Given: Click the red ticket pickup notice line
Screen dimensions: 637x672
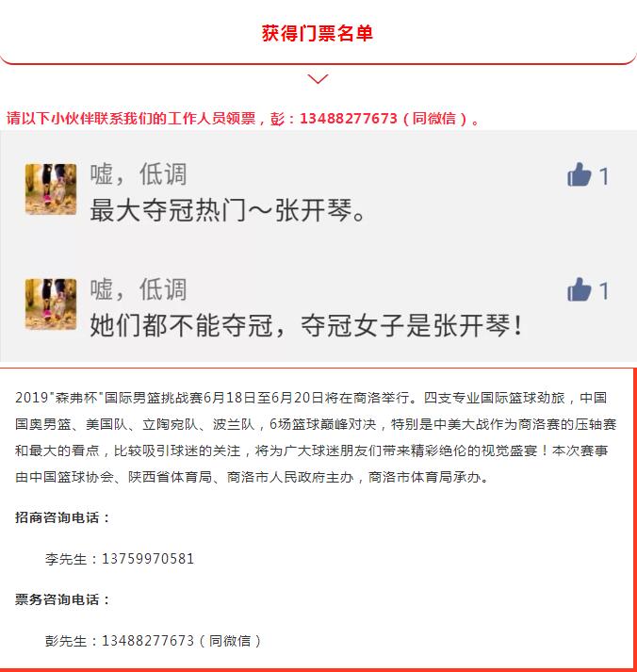Looking at the screenshot, I should (243, 119).
